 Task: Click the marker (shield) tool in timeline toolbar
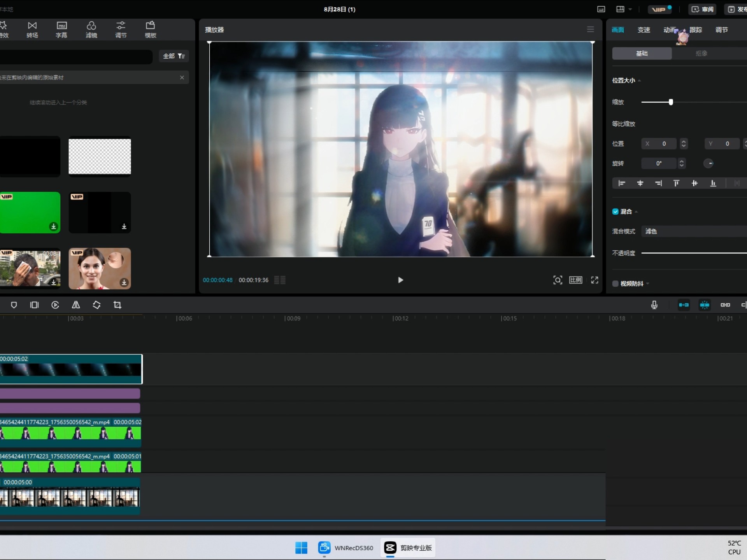pyautogui.click(x=14, y=305)
